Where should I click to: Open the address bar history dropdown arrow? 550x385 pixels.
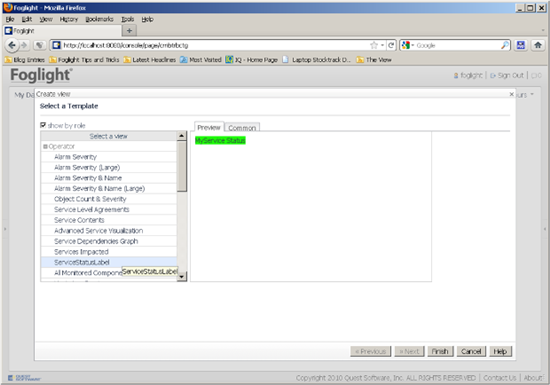tap(382, 45)
